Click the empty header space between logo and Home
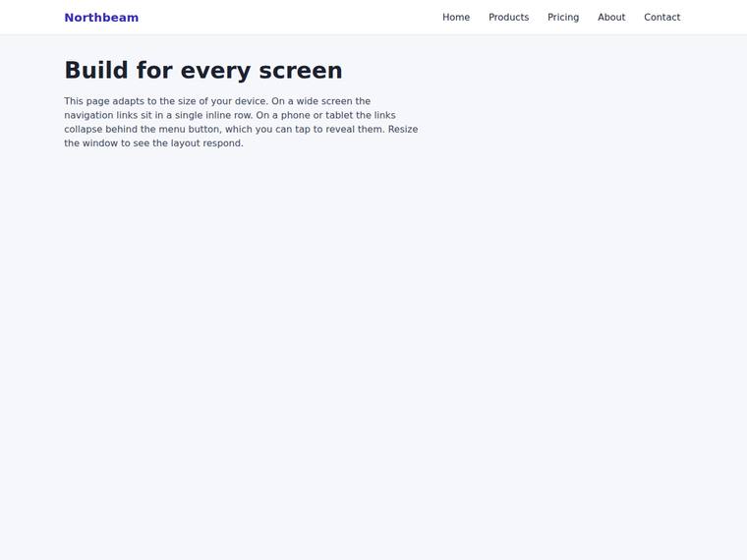Screen dimensions: 747x560 291,17
